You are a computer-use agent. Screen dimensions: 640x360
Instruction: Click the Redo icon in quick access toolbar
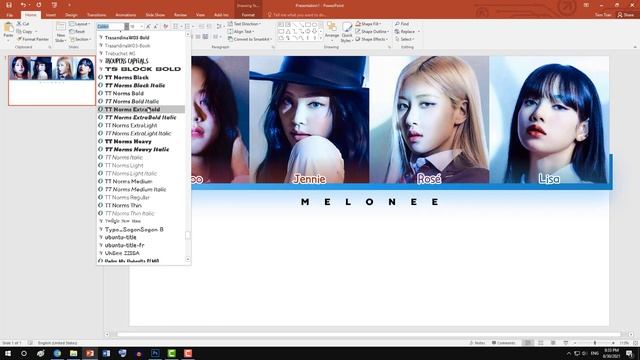[x=39, y=5]
